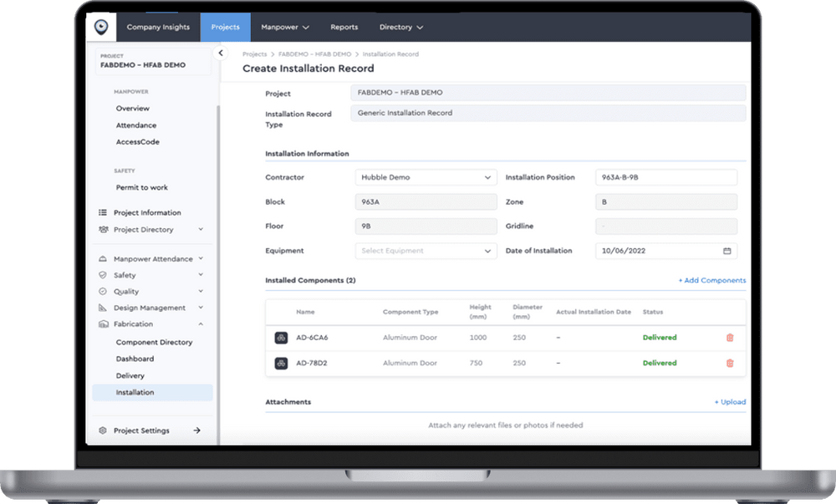This screenshot has height=504, width=836.
Task: Select the Fabrication module icon in sidebar
Action: point(104,324)
